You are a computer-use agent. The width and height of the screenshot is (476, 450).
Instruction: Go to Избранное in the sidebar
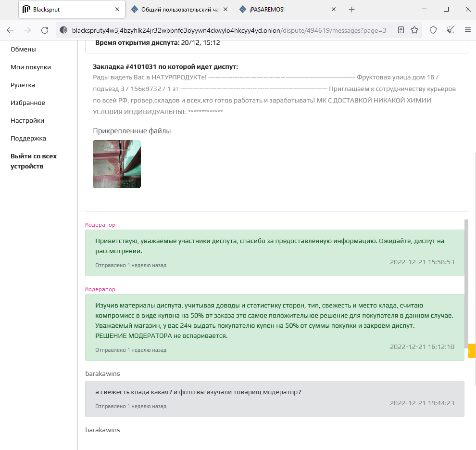pyautogui.click(x=27, y=103)
